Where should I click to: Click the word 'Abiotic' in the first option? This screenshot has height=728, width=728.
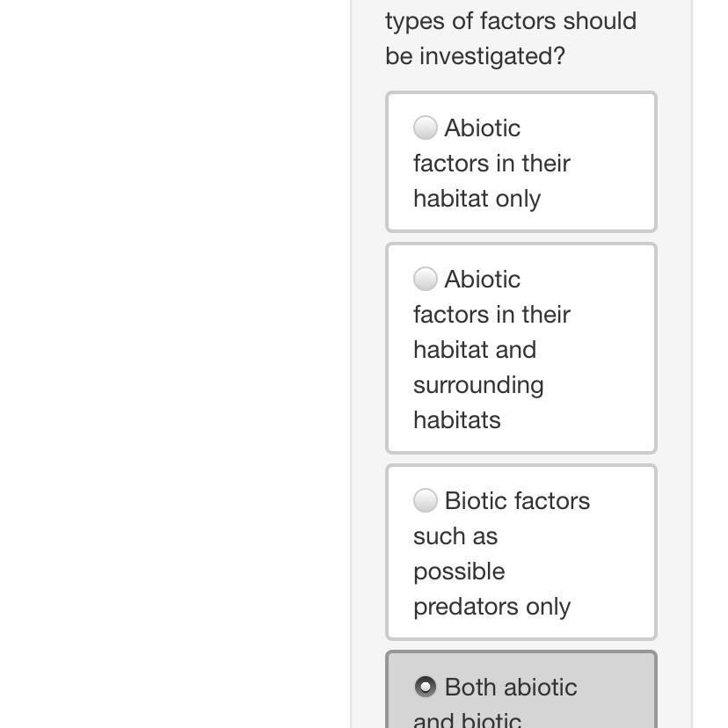point(483,128)
